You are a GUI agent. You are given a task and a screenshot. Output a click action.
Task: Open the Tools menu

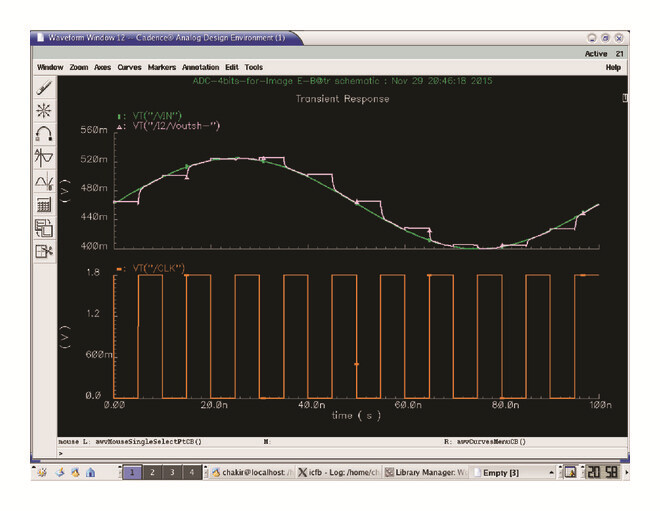coord(253,67)
